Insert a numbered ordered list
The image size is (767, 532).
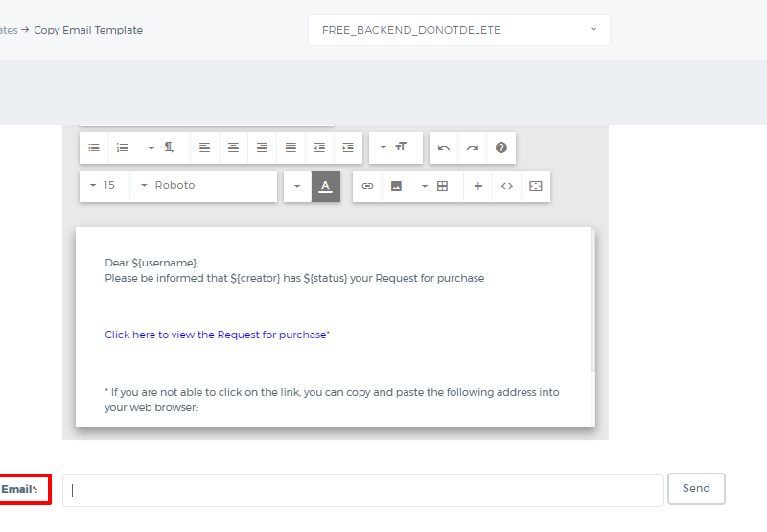tap(123, 148)
